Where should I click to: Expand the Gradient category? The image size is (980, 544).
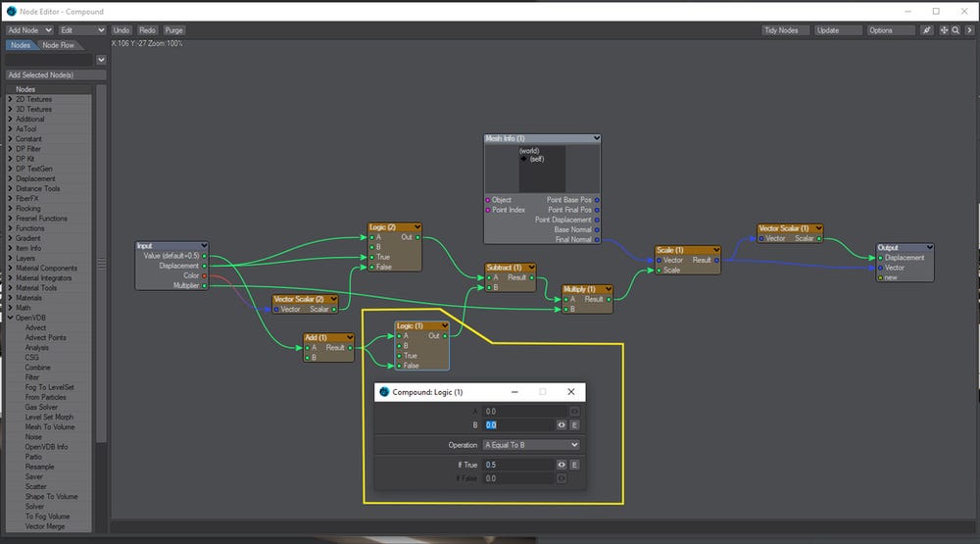(10, 238)
